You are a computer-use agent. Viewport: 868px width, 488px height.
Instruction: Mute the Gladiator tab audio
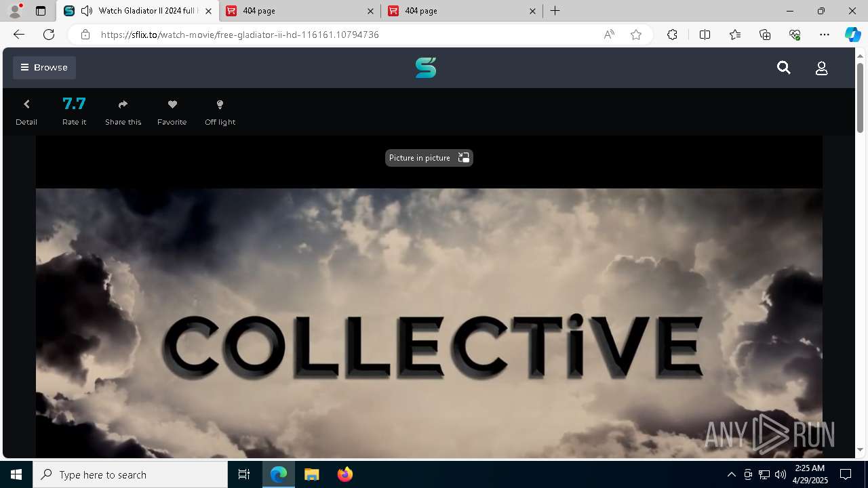point(86,11)
